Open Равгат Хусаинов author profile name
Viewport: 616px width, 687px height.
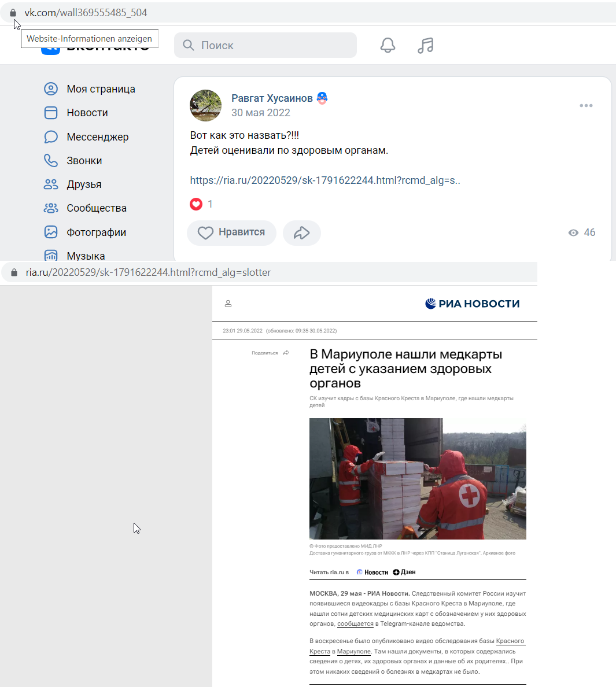(272, 98)
